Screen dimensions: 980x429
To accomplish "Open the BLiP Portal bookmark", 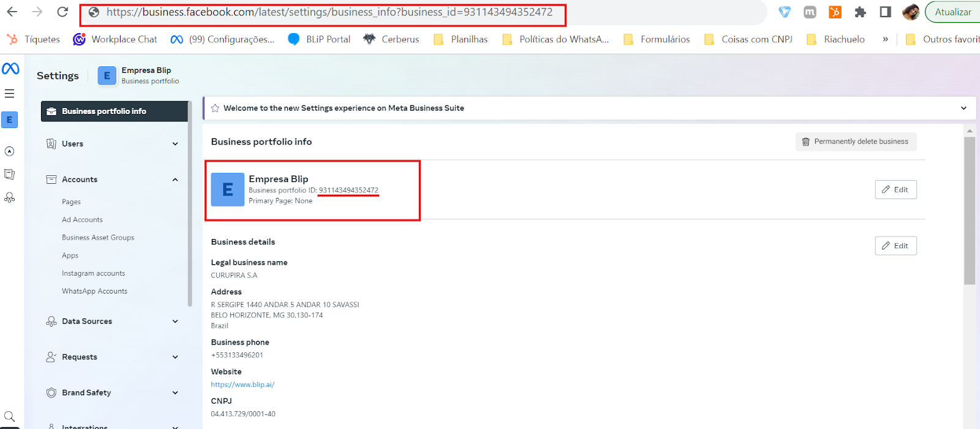I will (319, 39).
